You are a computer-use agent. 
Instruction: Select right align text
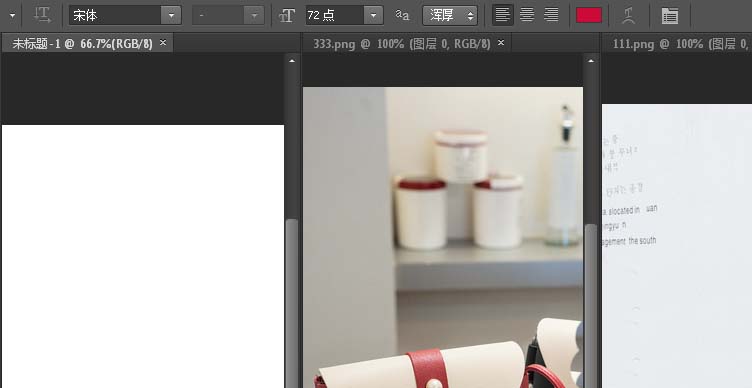[x=551, y=15]
